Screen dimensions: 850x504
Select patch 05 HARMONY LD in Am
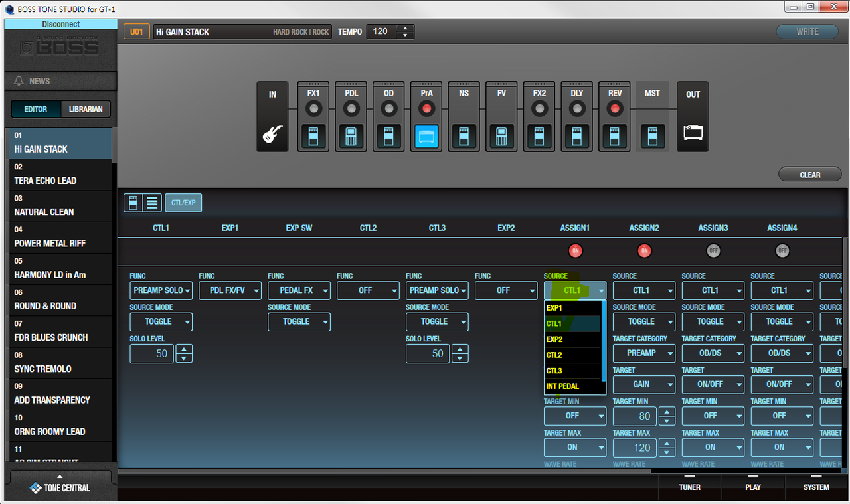click(x=60, y=269)
